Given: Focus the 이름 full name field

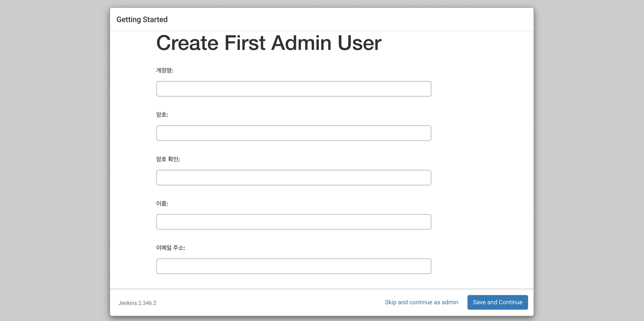Looking at the screenshot, I should (x=293, y=222).
